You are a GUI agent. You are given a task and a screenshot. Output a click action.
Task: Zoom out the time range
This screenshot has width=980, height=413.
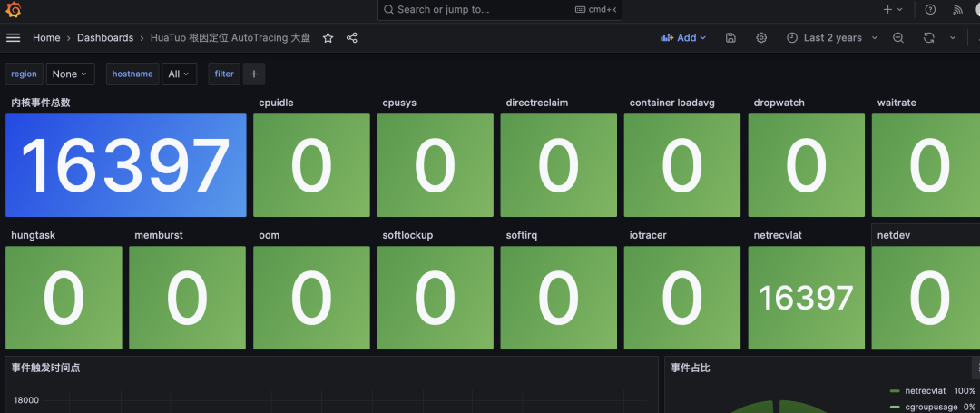[897, 38]
